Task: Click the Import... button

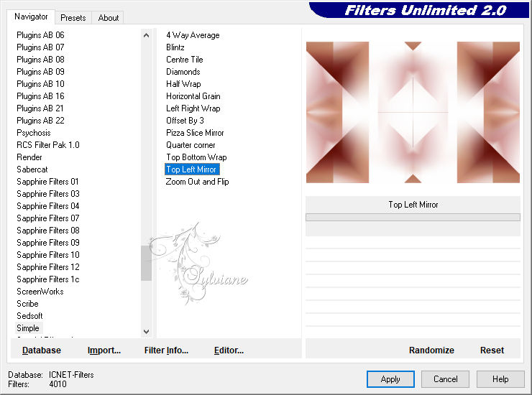Action: (x=104, y=350)
